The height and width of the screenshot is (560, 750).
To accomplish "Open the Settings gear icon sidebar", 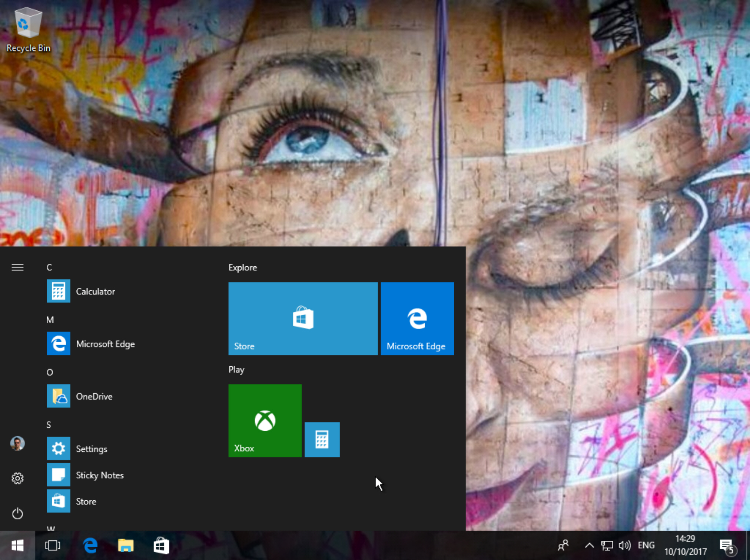I will click(x=17, y=478).
